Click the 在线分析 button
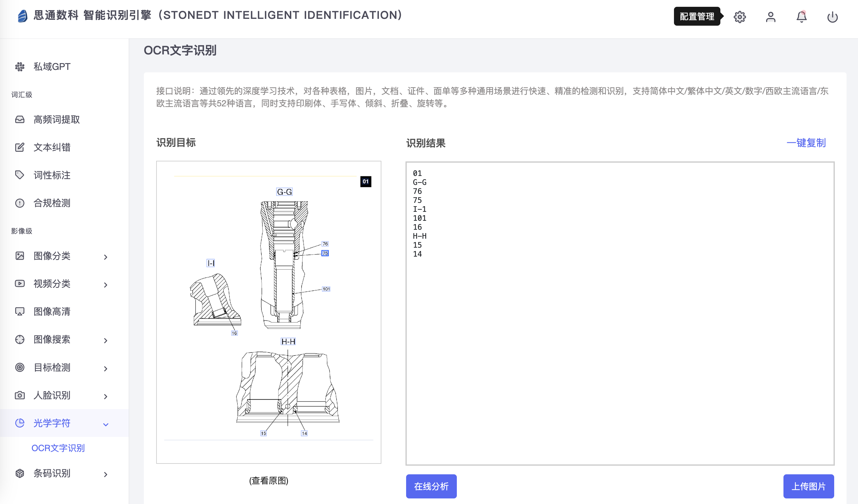This screenshot has width=858, height=504. 431,486
